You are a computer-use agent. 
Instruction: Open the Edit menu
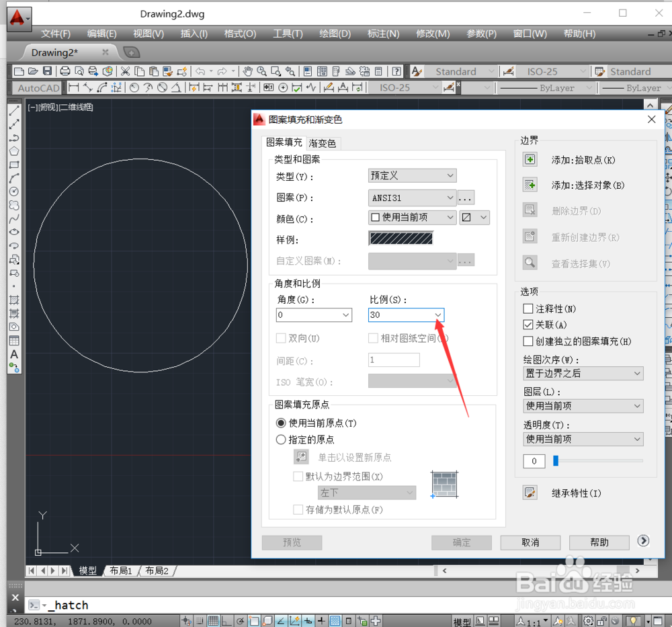coord(101,34)
